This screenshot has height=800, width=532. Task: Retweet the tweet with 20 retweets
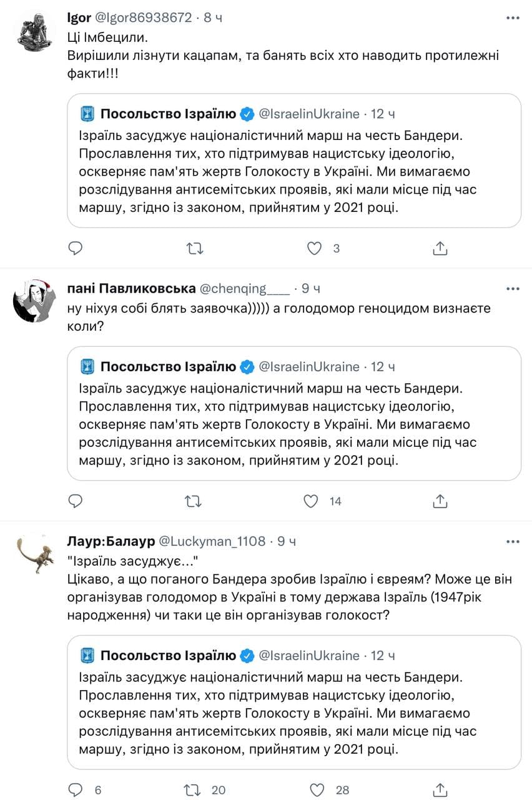(x=195, y=790)
